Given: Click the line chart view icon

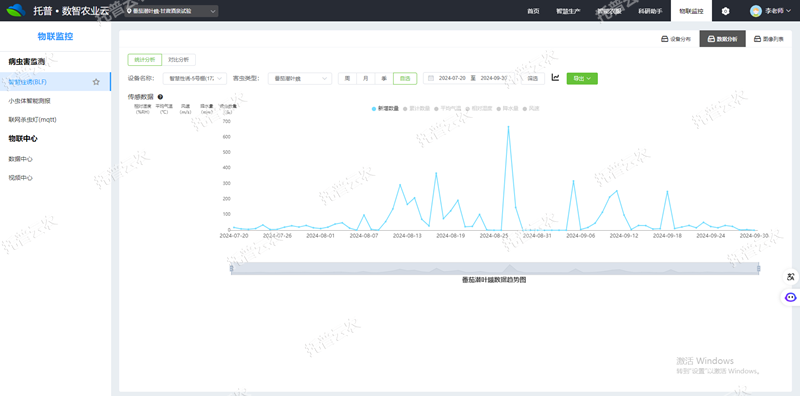Looking at the screenshot, I should point(556,78).
